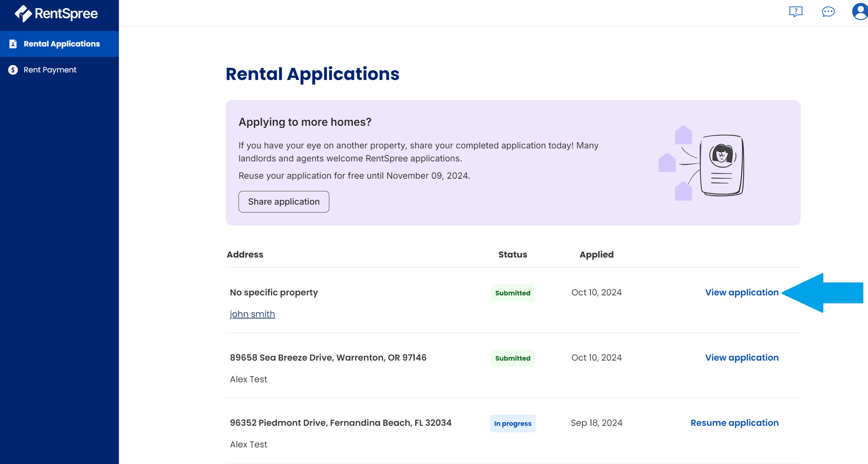Open the chat bubble icon in top bar
The height and width of the screenshot is (464, 868).
(x=828, y=12)
